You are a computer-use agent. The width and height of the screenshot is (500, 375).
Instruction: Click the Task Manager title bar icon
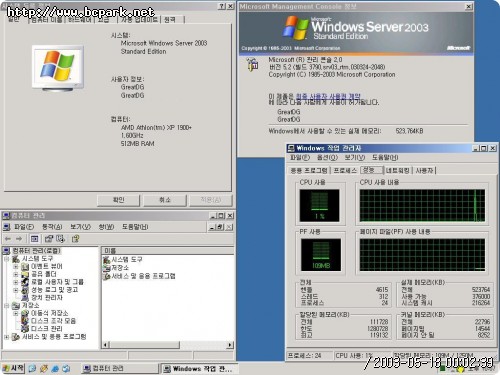click(291, 148)
